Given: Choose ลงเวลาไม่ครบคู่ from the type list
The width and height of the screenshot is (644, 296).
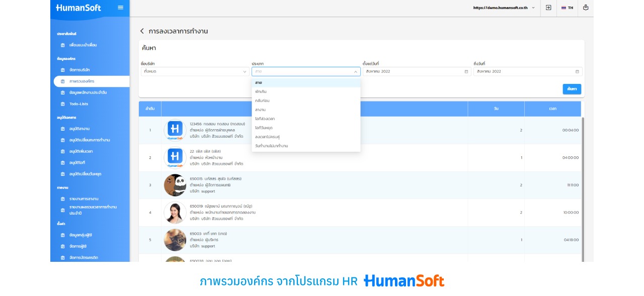Looking at the screenshot, I should click(x=306, y=137).
